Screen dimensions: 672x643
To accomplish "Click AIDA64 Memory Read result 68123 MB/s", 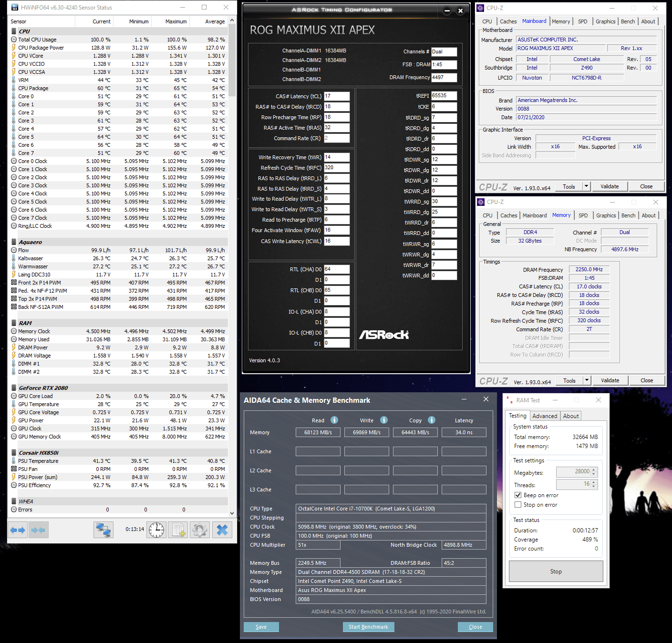I will click(x=318, y=432).
